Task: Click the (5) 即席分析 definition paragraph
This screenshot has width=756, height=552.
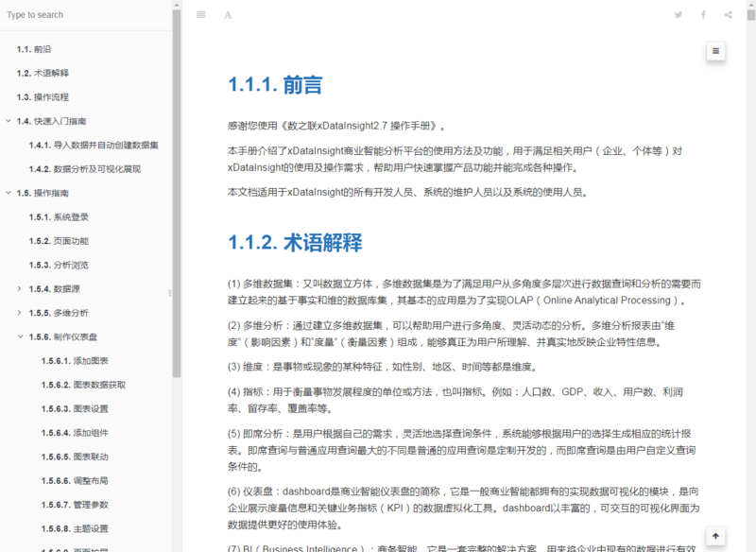Action: coord(462,450)
